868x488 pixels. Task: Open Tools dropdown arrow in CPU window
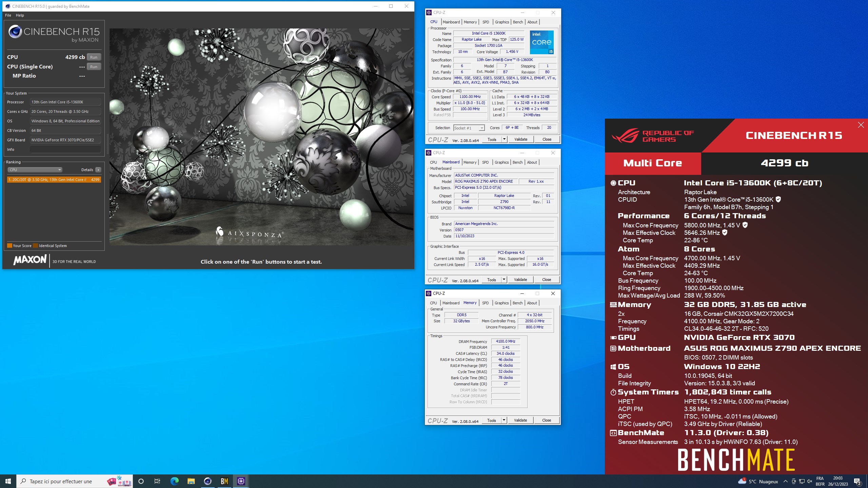[x=504, y=139]
